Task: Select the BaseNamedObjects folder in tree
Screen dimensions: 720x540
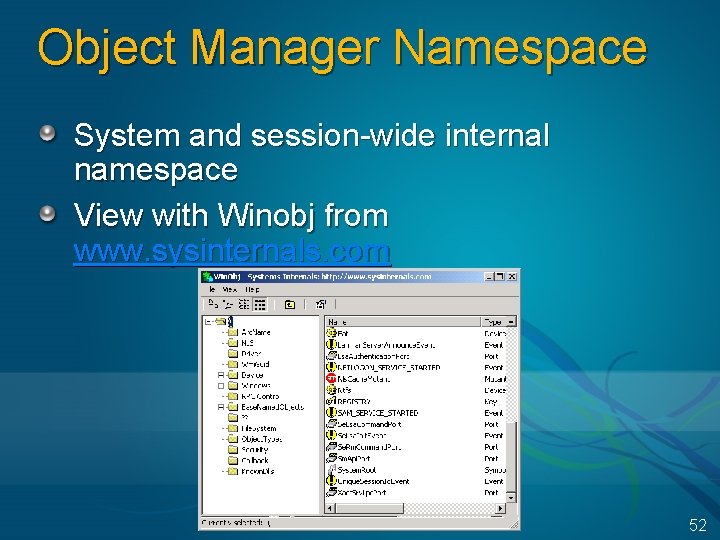Action: (272, 407)
